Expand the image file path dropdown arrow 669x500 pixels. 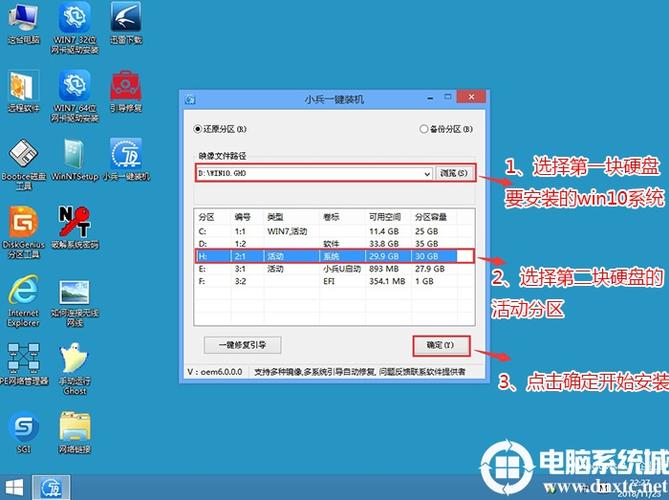427,174
